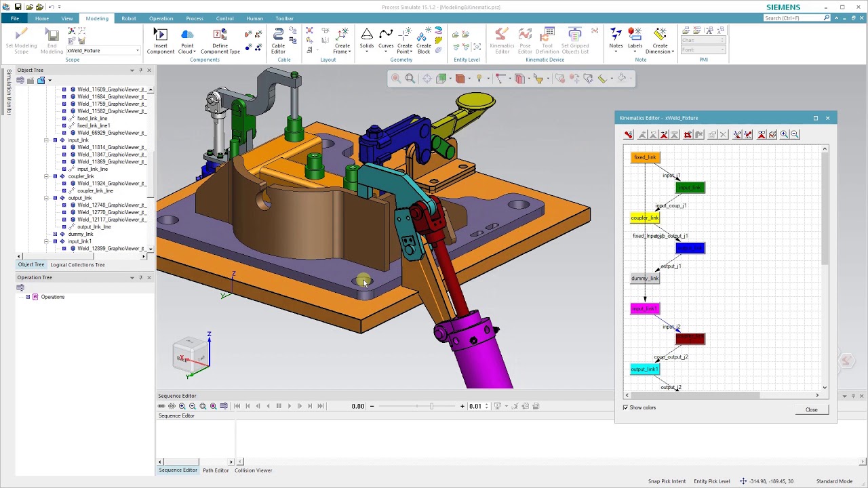
Task: Click Insert Component icon in ribbon
Action: click(160, 41)
